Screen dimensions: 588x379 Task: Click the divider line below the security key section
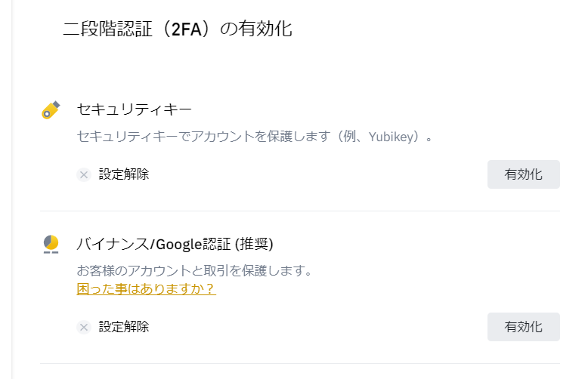300,211
